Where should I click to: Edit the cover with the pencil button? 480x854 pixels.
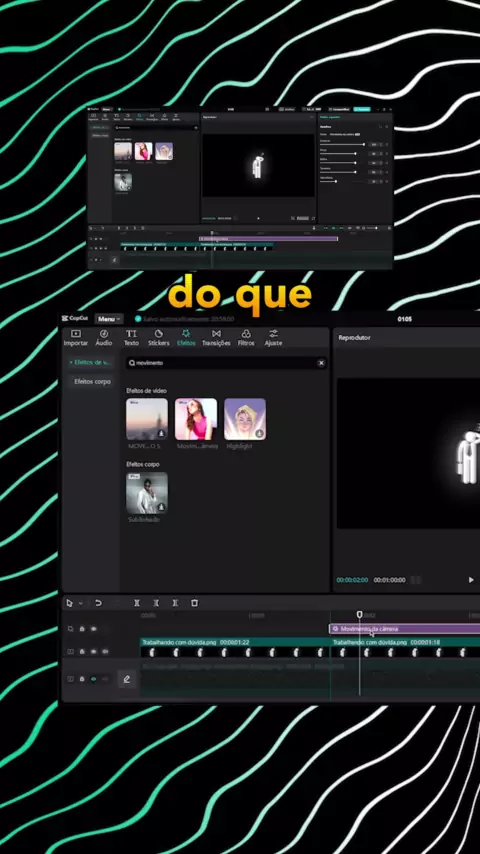[127, 679]
